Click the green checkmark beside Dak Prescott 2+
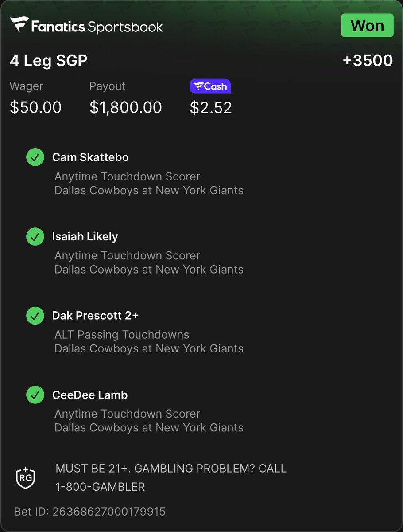 point(35,316)
